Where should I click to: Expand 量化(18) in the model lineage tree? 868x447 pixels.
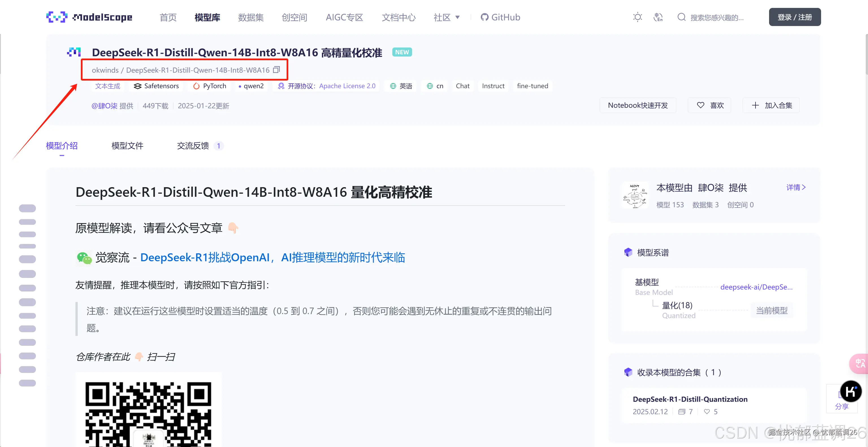pos(677,305)
